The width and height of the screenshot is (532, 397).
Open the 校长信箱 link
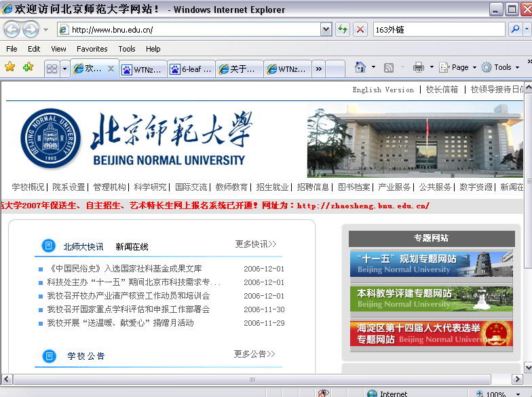coord(442,90)
